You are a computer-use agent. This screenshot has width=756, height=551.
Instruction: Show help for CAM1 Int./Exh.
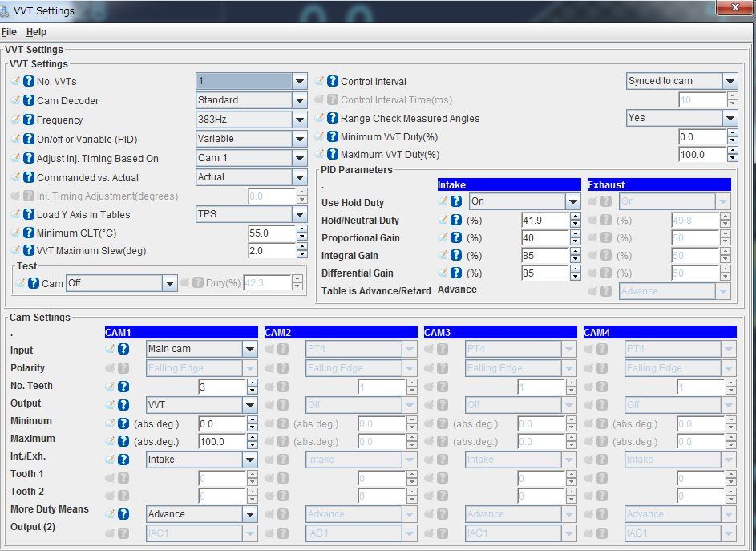pos(123,460)
